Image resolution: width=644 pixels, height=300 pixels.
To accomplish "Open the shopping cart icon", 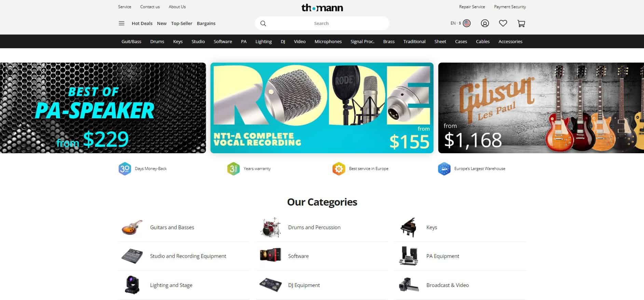I will click(521, 23).
